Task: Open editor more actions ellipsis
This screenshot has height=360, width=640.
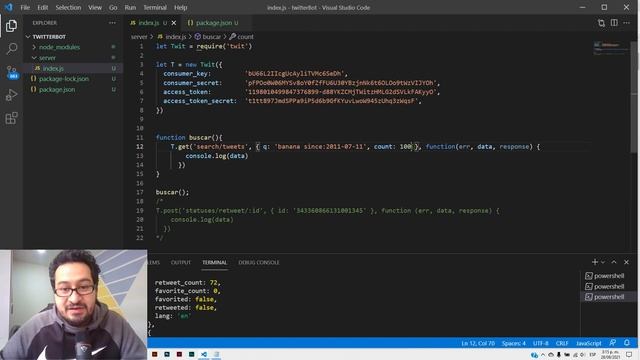Action: (627, 23)
